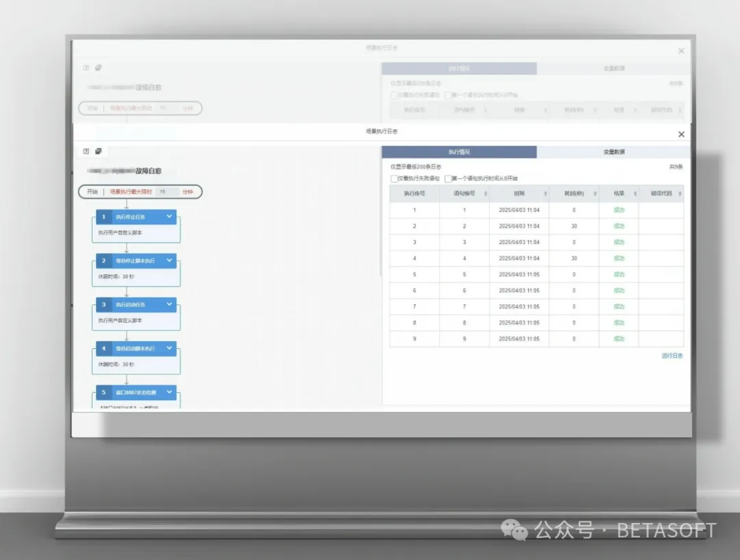
Task: Click 休眠时间: 30 秒 under step 2
Action: click(116, 277)
